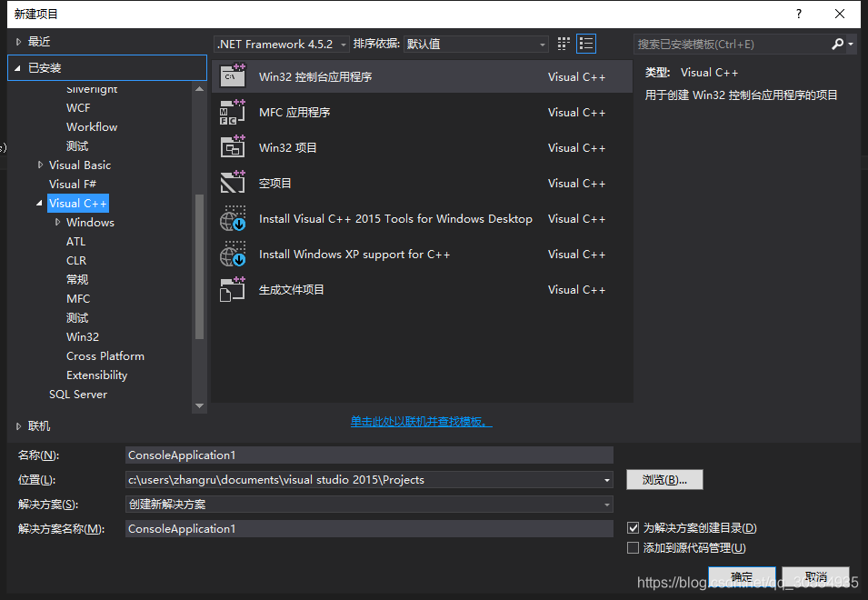Click the tree vertical scrollbar thumb
This screenshot has height=600, width=868.
click(200, 266)
